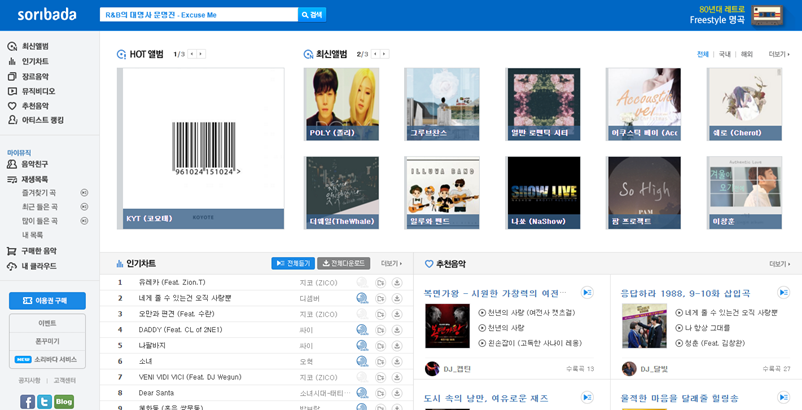This screenshot has height=410, width=802.
Task: Open the 이창훈 album thumbnail
Action: click(x=744, y=193)
